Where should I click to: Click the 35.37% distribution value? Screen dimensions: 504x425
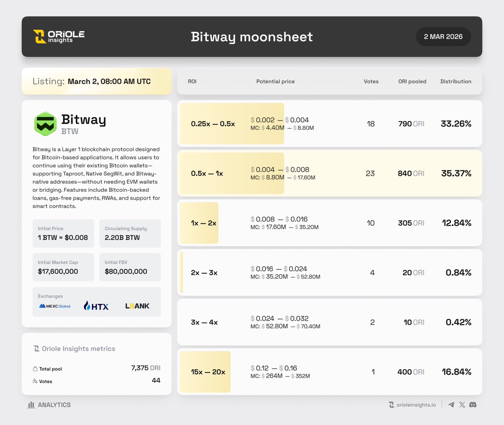pos(456,173)
